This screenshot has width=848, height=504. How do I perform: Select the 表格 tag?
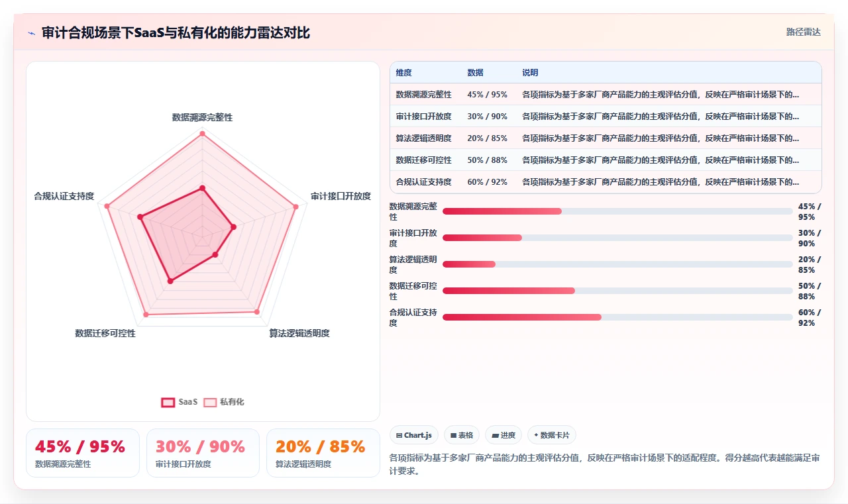tap(462, 435)
